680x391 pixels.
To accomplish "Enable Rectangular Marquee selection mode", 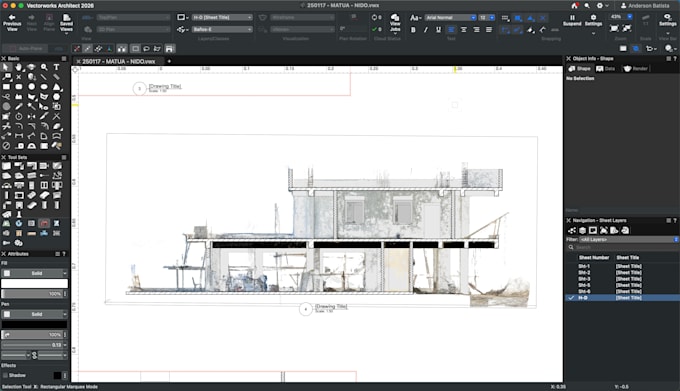I will (136, 49).
